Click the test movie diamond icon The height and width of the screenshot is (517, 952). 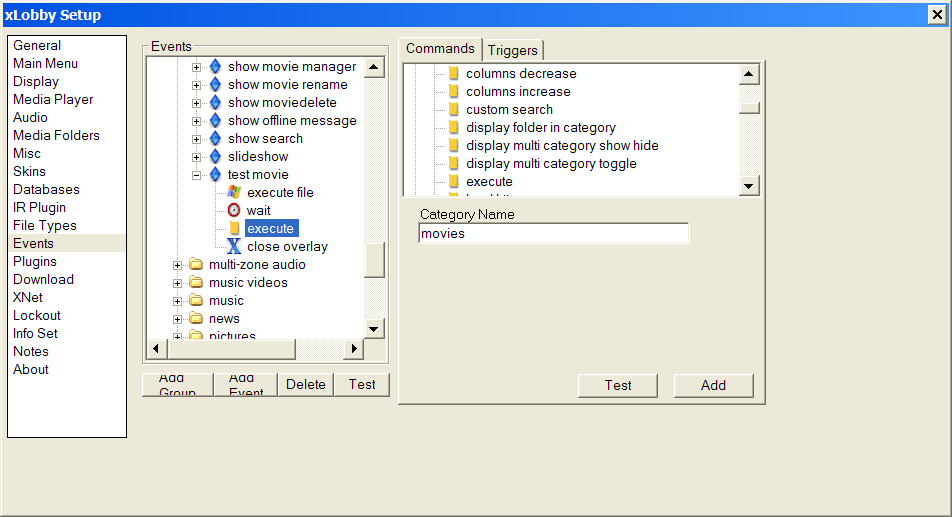(x=216, y=175)
